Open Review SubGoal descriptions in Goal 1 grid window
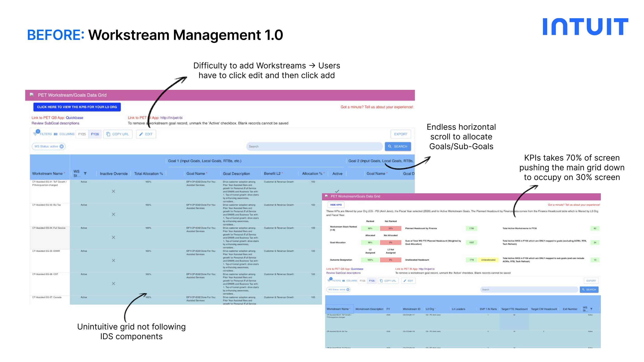Screen dimensions: 644x362 [55, 123]
